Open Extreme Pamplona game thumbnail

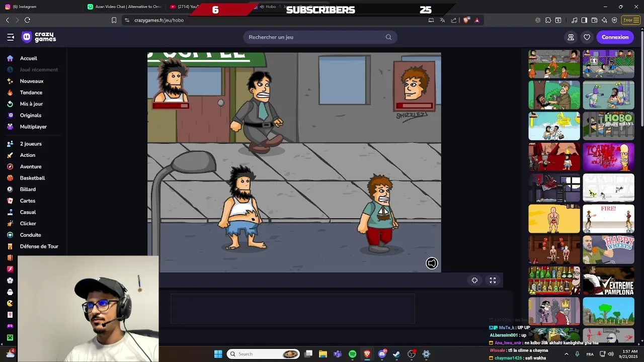pyautogui.click(x=608, y=281)
